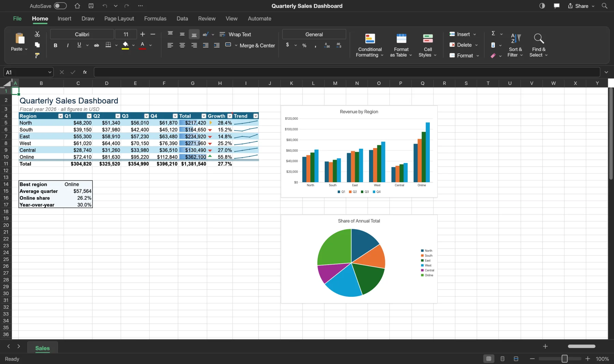Switch to Normal view
This screenshot has width=614, height=364.
point(489,359)
